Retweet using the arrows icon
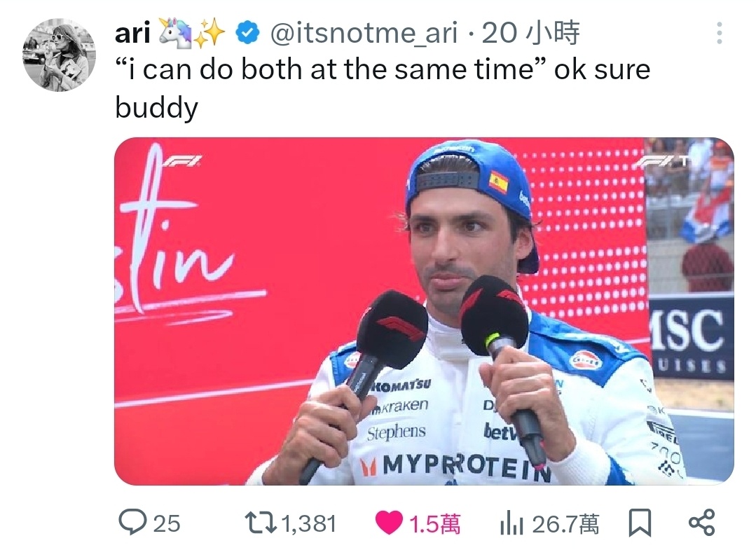Screen dimensions: 756x557 tap(261, 523)
